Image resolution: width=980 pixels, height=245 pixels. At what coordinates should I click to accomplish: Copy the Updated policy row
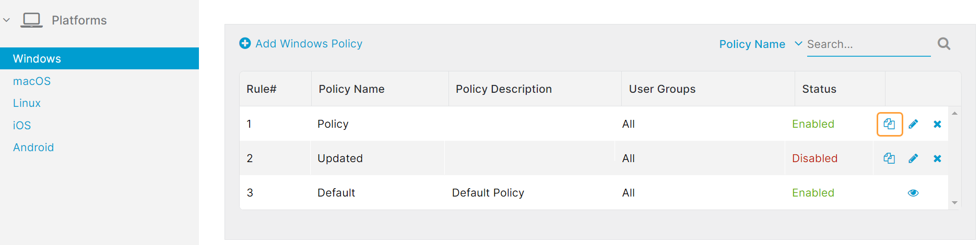point(889,158)
